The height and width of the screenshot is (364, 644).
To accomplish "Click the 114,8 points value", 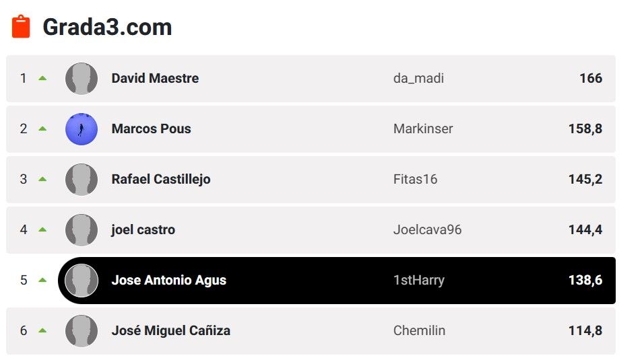I will [585, 331].
